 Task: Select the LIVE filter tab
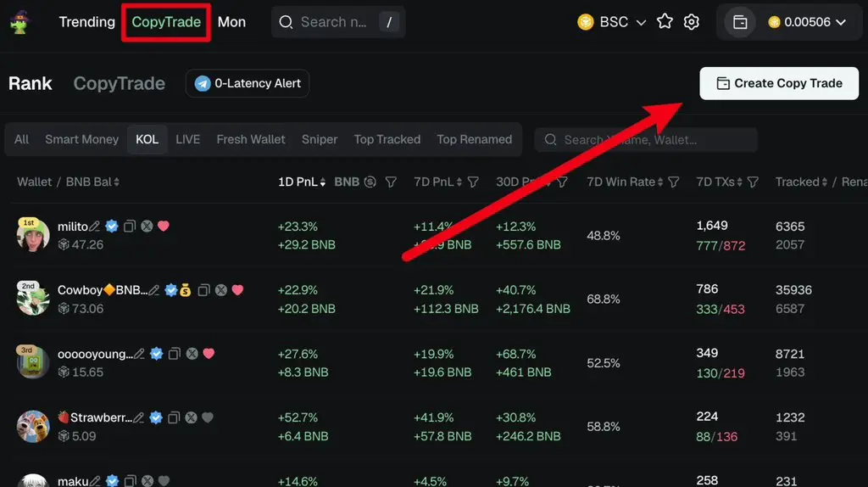tap(187, 140)
